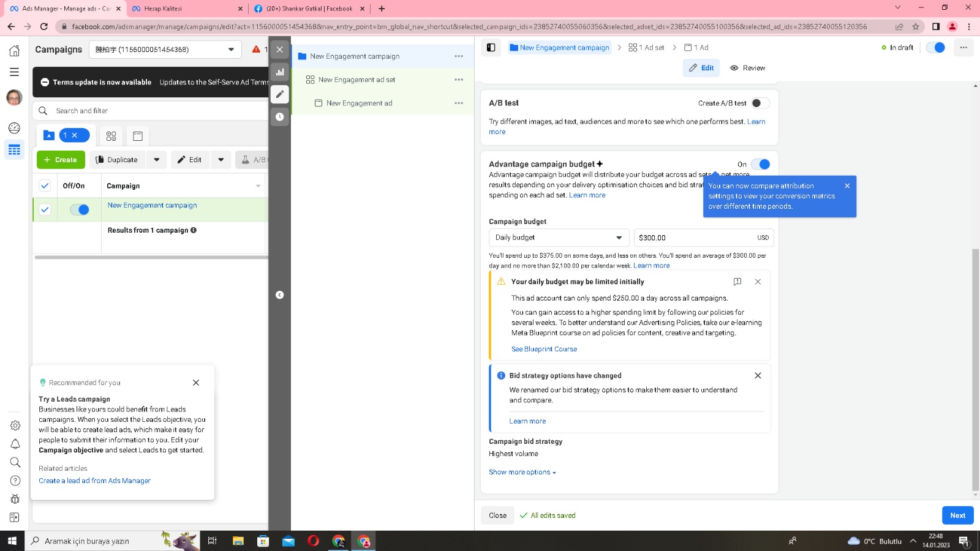Open the top-right more actions ellipsis
The image size is (980, 551).
pyautogui.click(x=963, y=47)
